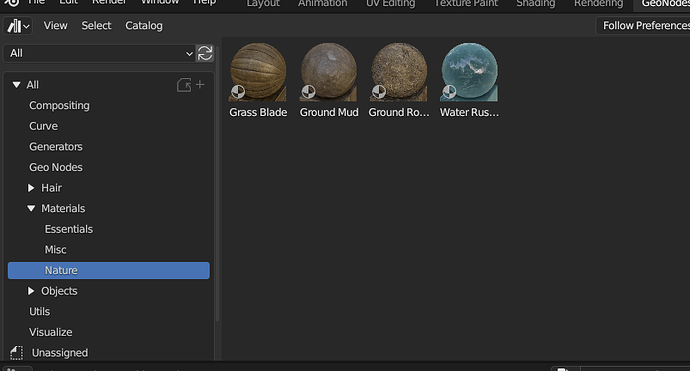Click the material type icon on Water Rus...
This screenshot has width=690, height=371.
click(449, 92)
